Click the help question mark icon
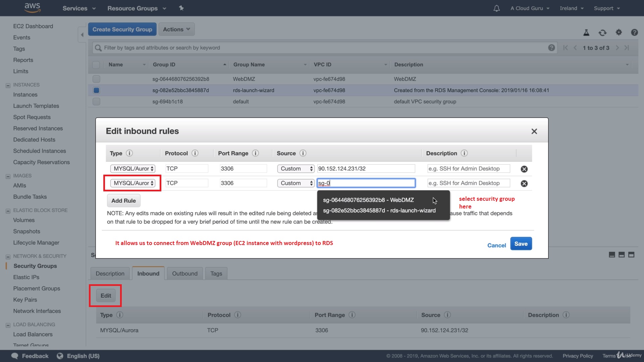Viewport: 644px width, 362px height. [x=634, y=33]
